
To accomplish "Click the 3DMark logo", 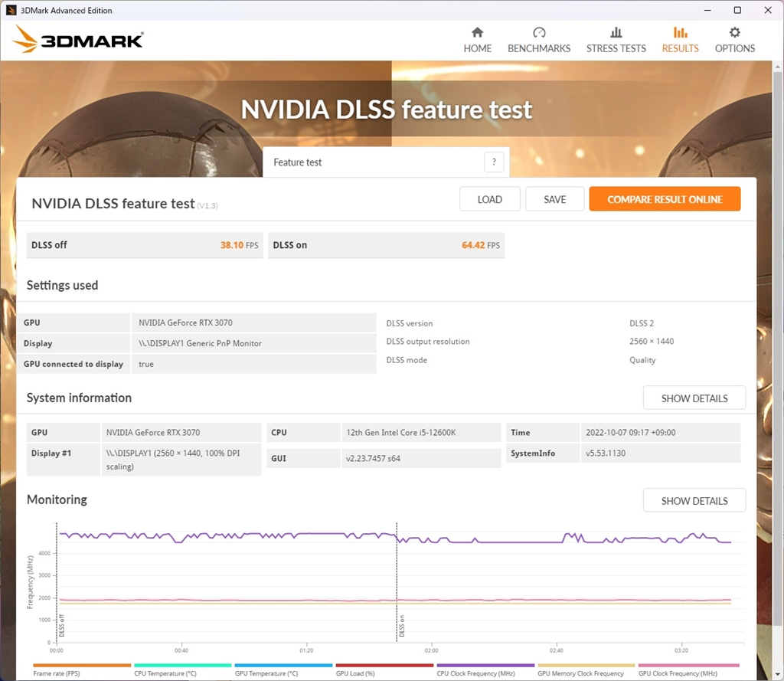I will coord(78,39).
